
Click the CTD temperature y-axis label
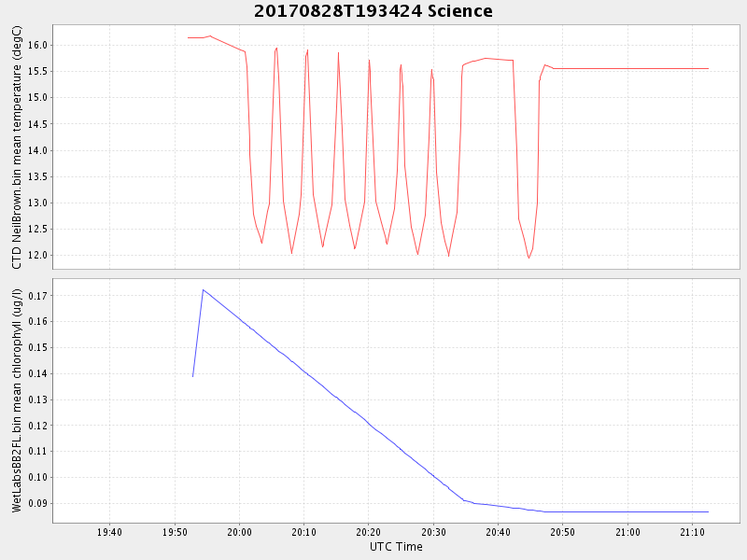[x=17, y=147]
